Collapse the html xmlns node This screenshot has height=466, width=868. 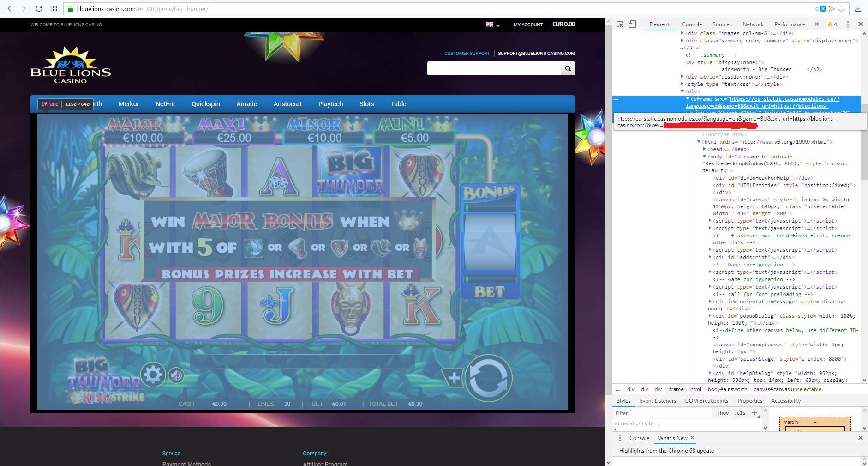click(699, 142)
